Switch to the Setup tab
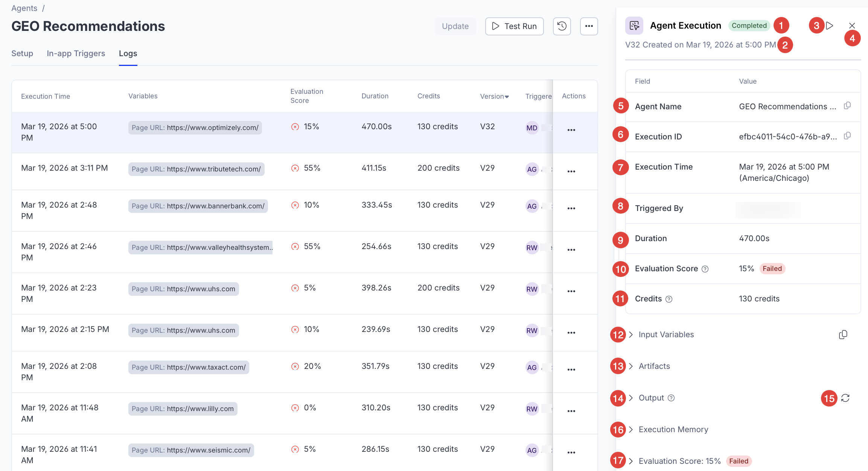This screenshot has width=868, height=471. click(x=22, y=54)
